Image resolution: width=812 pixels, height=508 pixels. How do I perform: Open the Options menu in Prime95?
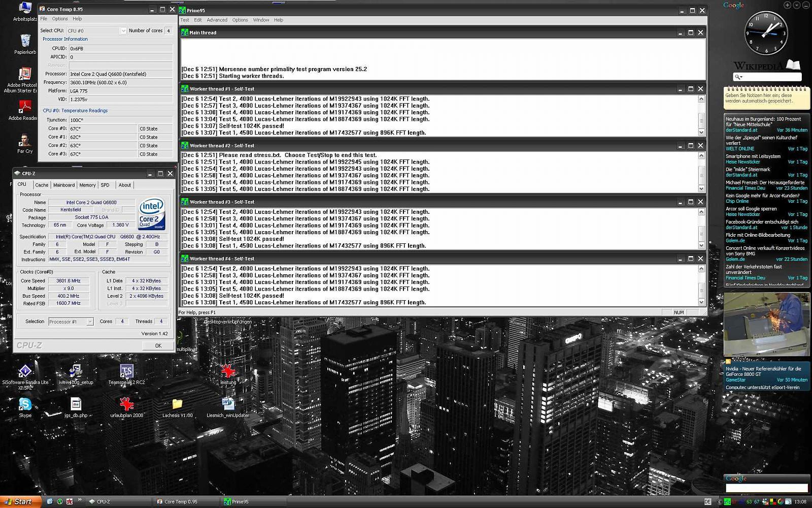click(240, 20)
